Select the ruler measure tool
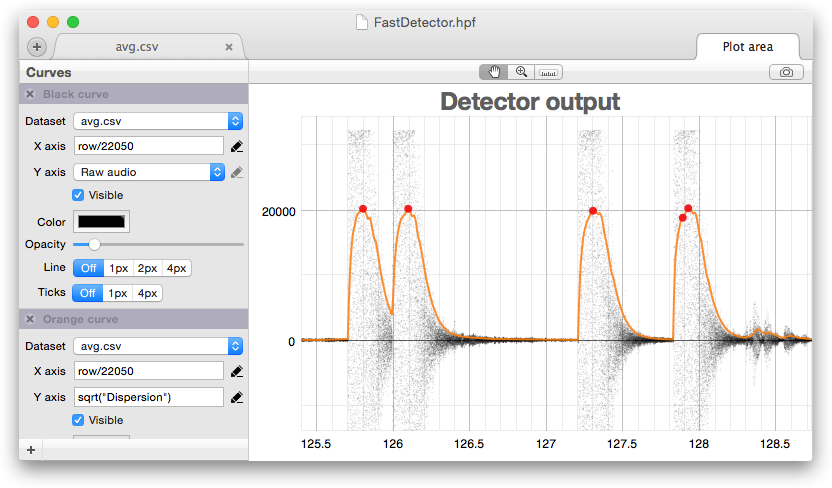The image size is (832, 488). [549, 72]
